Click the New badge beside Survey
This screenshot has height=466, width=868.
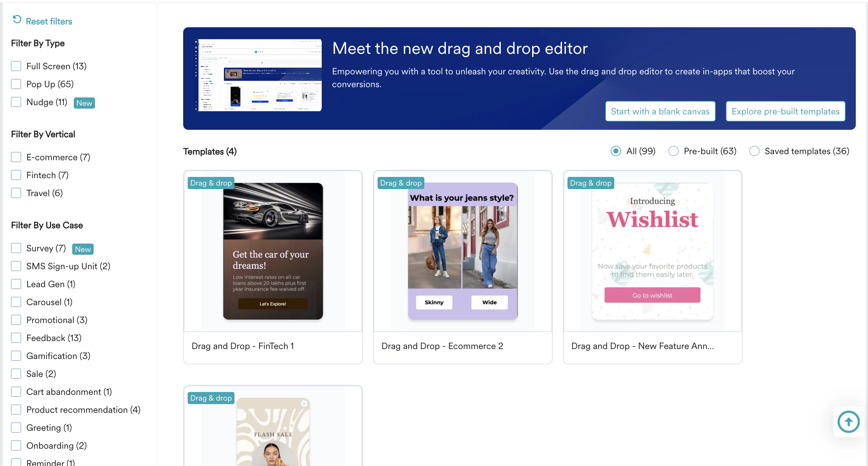tap(82, 249)
